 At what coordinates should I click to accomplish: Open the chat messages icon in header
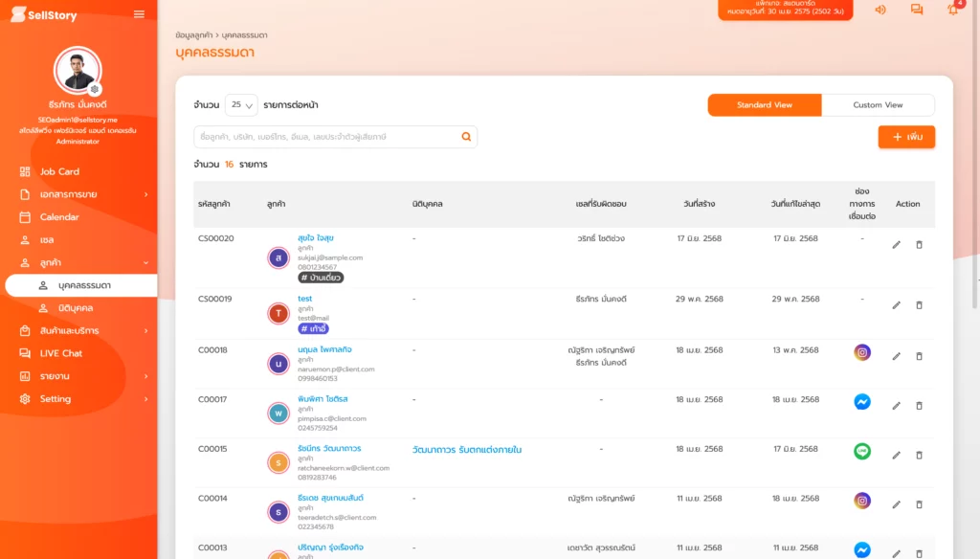point(916,10)
